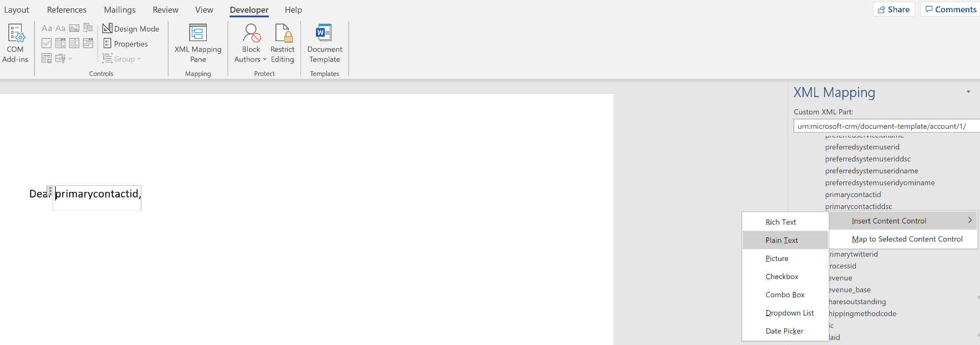The width and height of the screenshot is (980, 345).
Task: Click the Share button
Action: tap(894, 9)
